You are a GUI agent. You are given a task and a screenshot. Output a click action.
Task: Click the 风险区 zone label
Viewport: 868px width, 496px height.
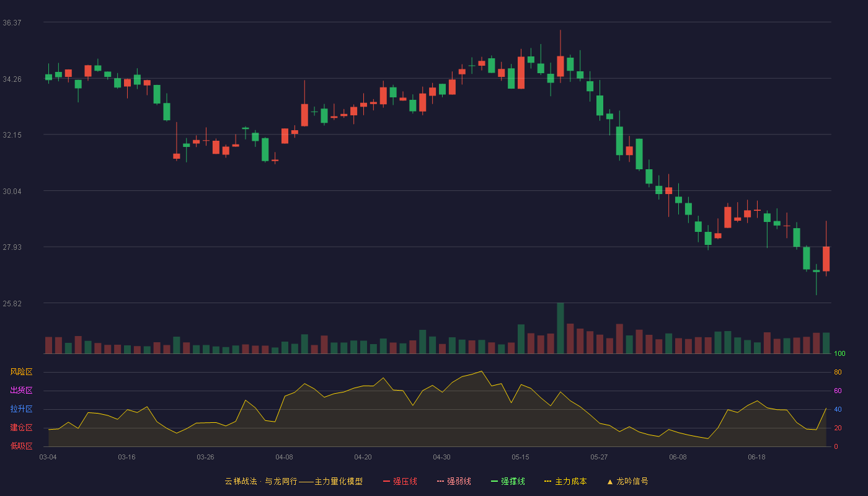[21, 372]
